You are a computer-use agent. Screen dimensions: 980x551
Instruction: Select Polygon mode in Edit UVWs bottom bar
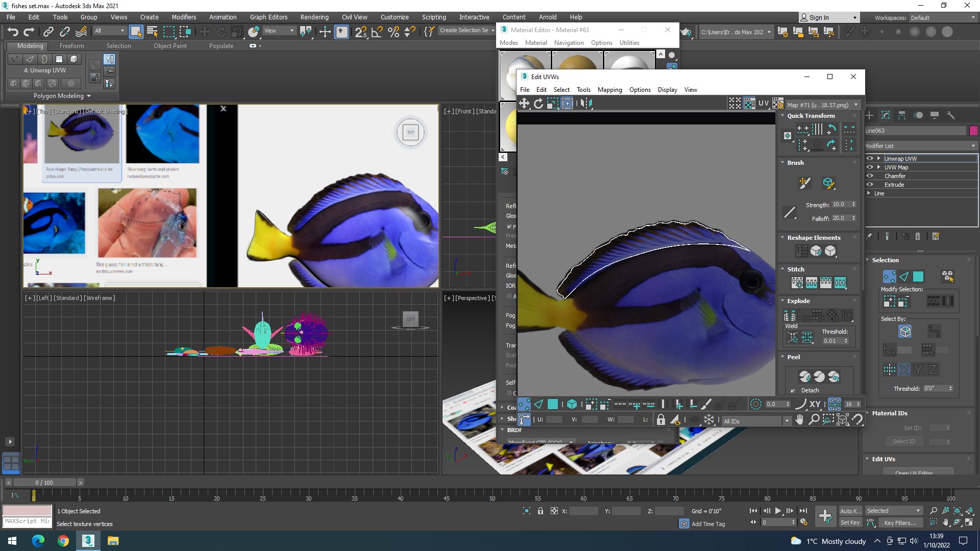(x=553, y=405)
